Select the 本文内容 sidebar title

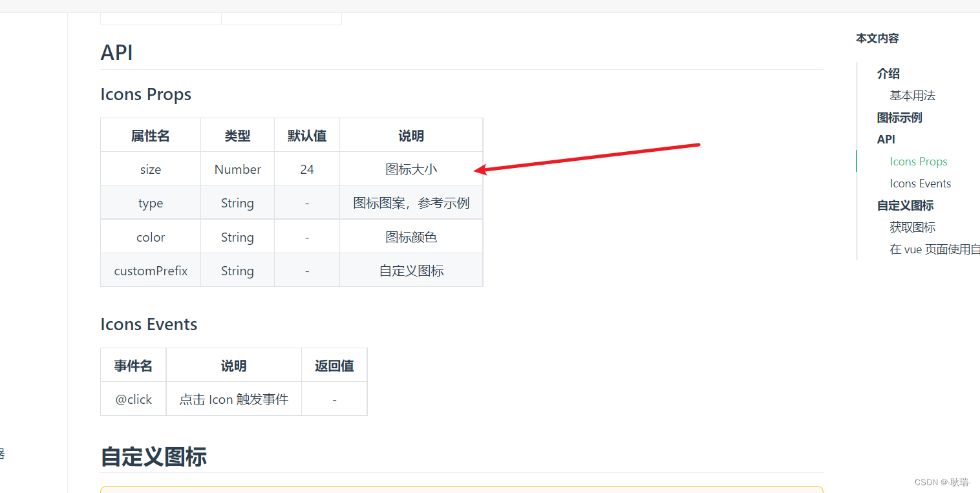tap(877, 38)
